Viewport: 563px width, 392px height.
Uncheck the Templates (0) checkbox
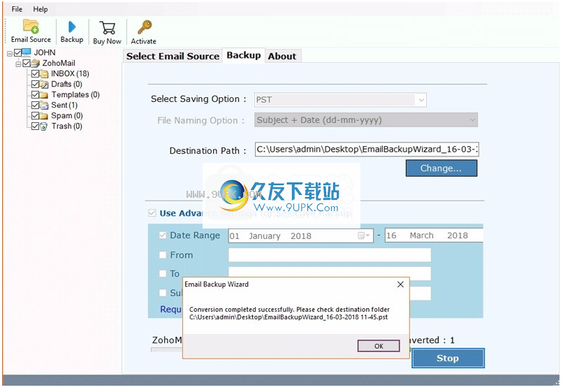click(x=35, y=94)
